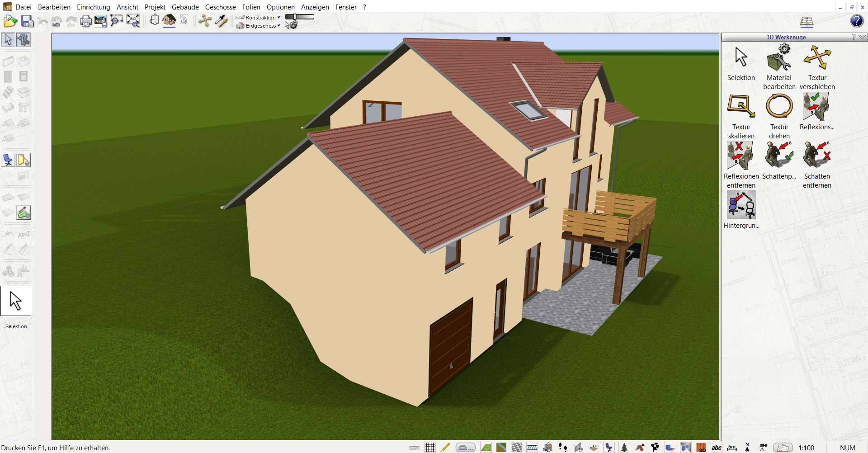Viewport: 868px width, 453px height.
Task: Click the rounded clipboard button near scale
Action: tap(783, 448)
